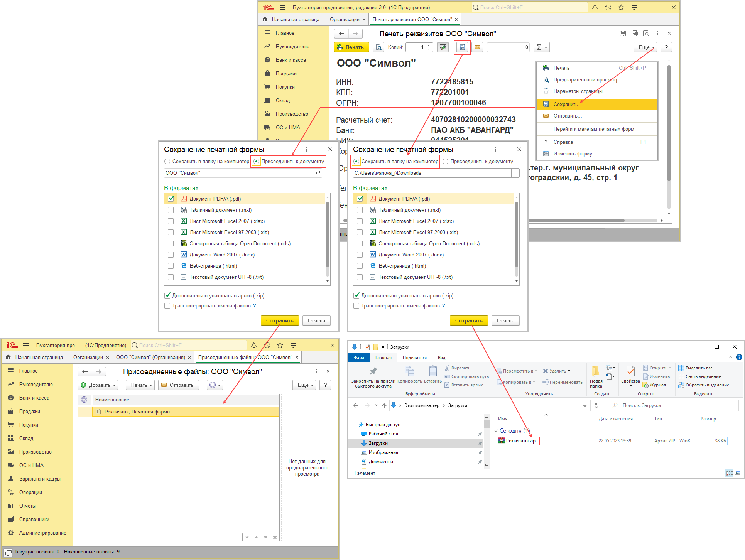Click Вставить icon in Explorer ribbon
Image resolution: width=745 pixels, height=560 pixels.
click(433, 371)
